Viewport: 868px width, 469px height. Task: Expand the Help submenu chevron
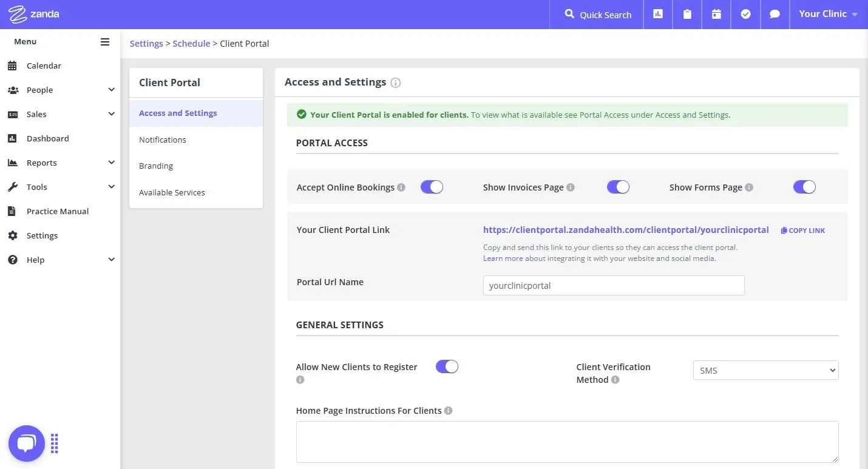111,260
